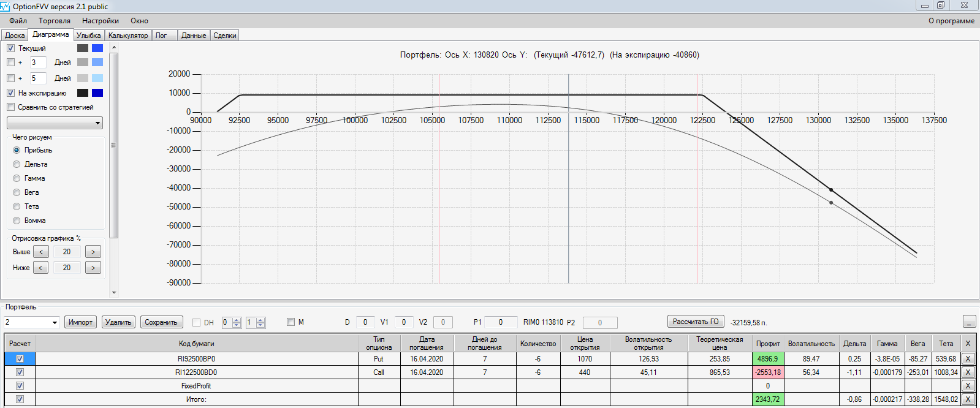This screenshot has height=408, width=980.
Task: Select the Вега radio option
Action: click(17, 192)
